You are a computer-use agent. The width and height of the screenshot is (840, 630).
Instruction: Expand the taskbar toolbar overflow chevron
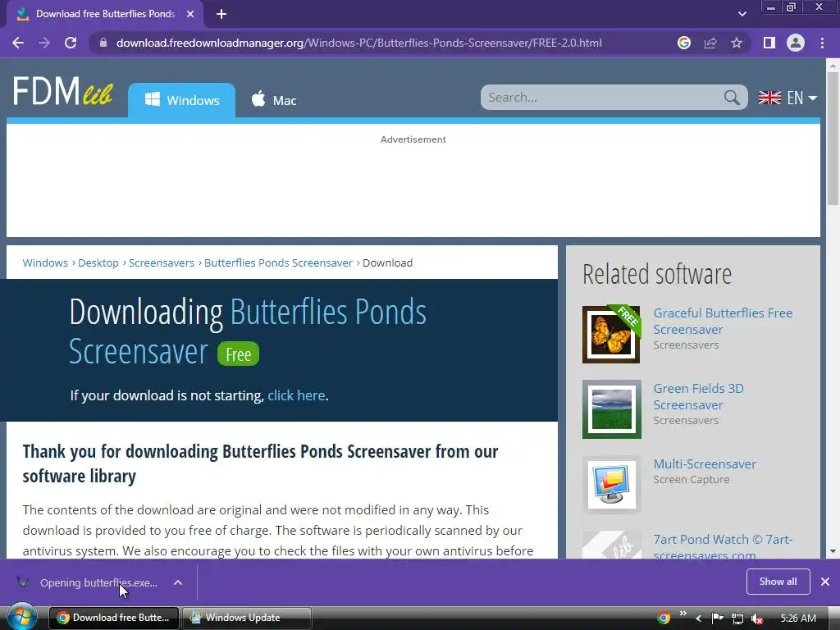pyautogui.click(x=682, y=614)
